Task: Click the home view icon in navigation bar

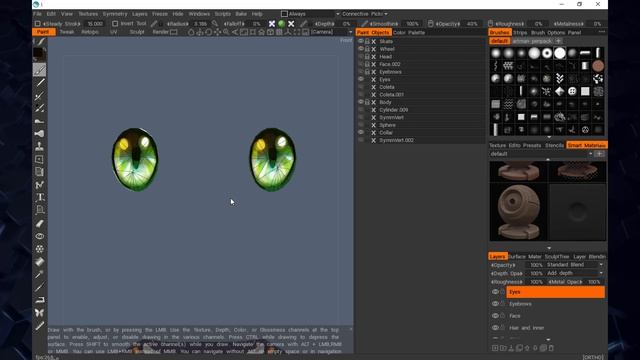Action: pyautogui.click(x=262, y=32)
